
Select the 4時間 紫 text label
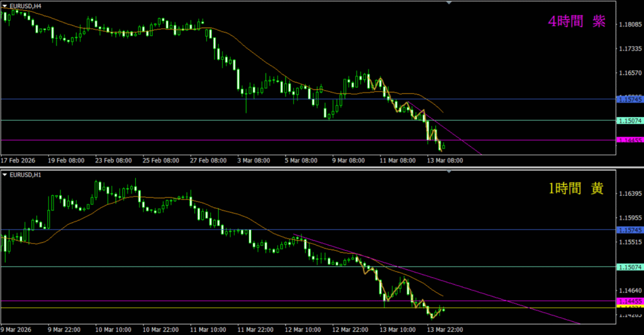click(x=577, y=21)
